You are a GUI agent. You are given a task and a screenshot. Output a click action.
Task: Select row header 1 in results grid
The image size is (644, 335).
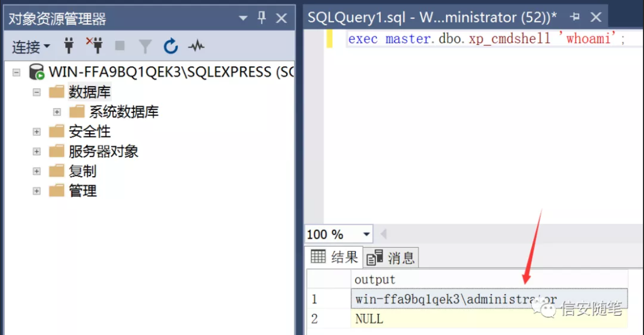[329, 299]
